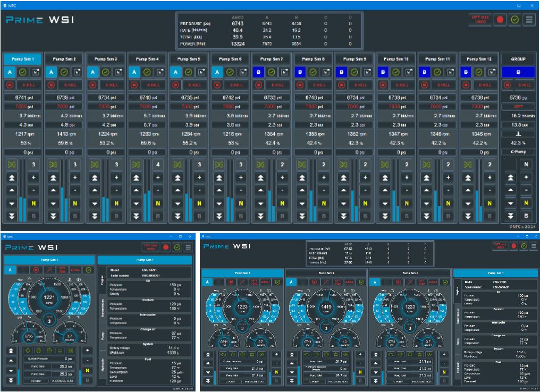Click the green check in the single-pump window's Pump Sim 1 toolbar
Viewport: 540px width, 392px height.
(x=89, y=270)
